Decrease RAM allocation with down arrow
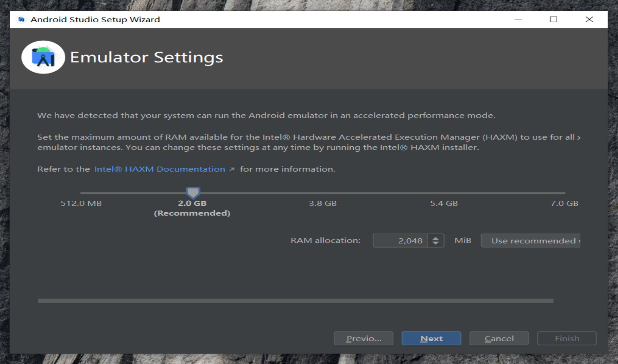Viewport: 618px width, 364px height. click(x=436, y=243)
